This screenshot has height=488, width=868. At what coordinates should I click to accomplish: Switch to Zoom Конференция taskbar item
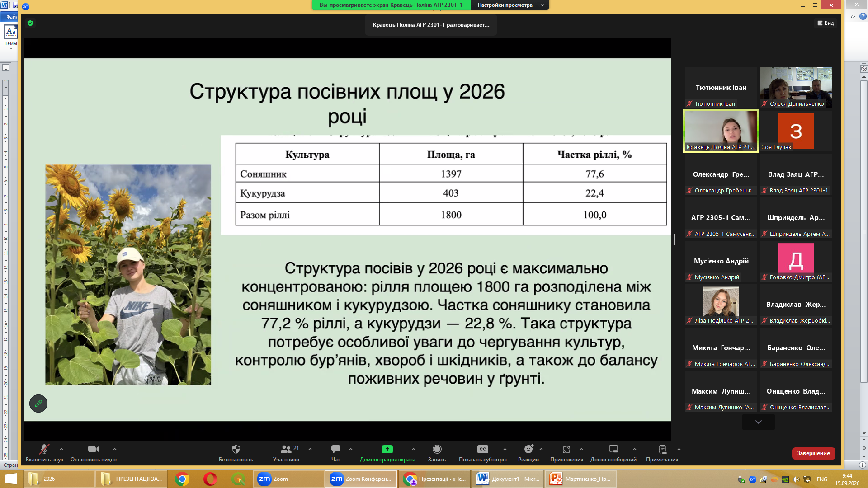point(361,479)
